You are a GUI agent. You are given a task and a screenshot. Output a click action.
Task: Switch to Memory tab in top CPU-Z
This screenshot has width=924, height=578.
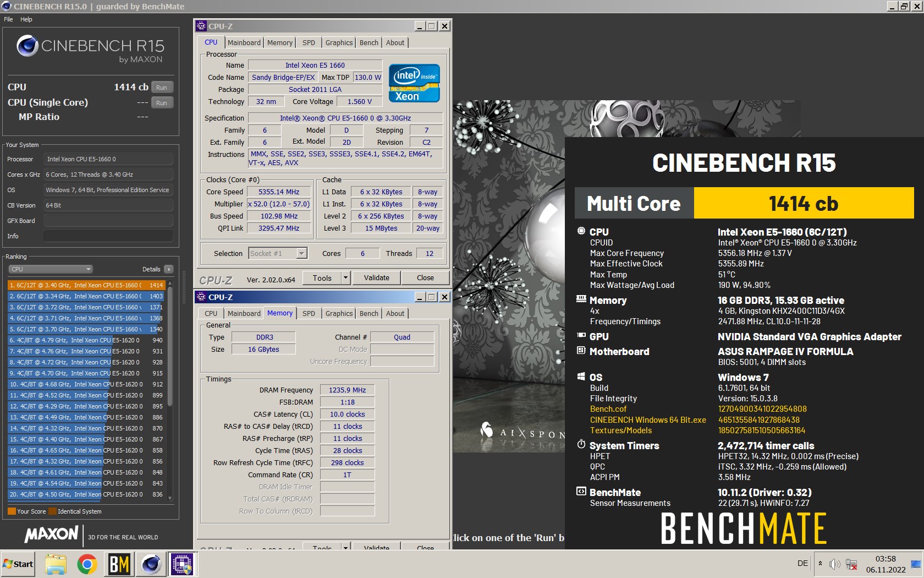[x=280, y=42]
